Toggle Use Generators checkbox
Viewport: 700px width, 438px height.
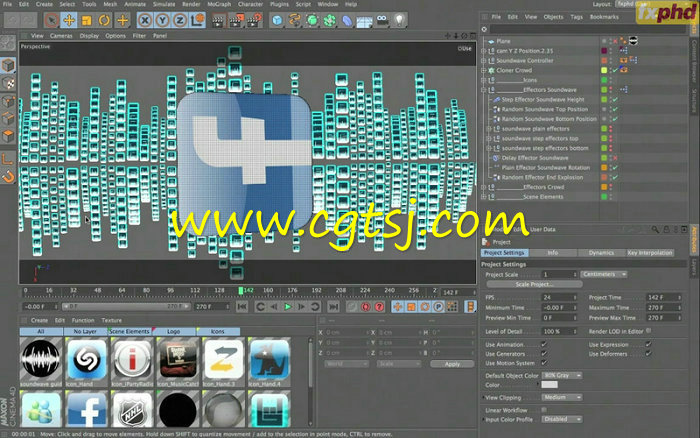click(544, 354)
